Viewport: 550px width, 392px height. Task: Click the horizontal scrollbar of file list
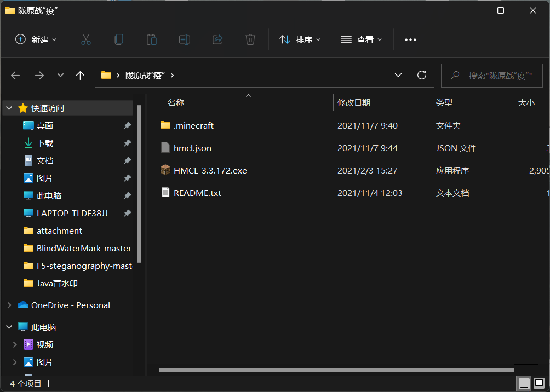coord(336,370)
